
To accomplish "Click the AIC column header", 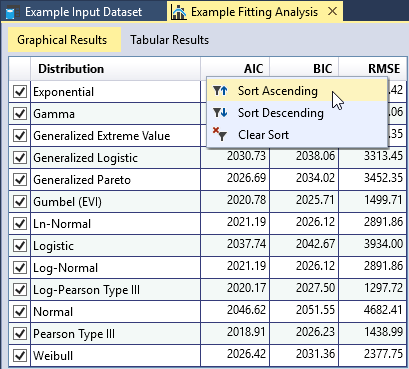I will point(235,69).
